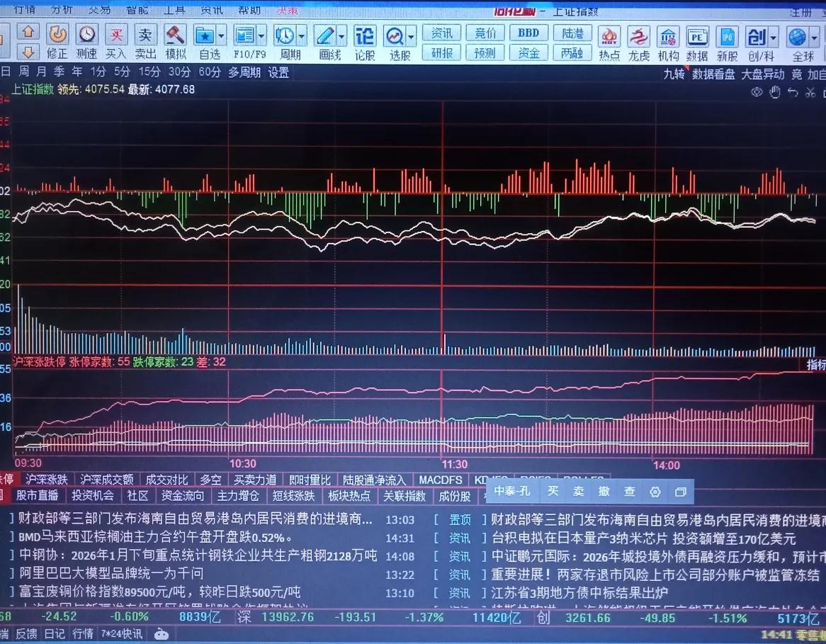
Task: Click the red 买入 buy button
Action: click(116, 34)
